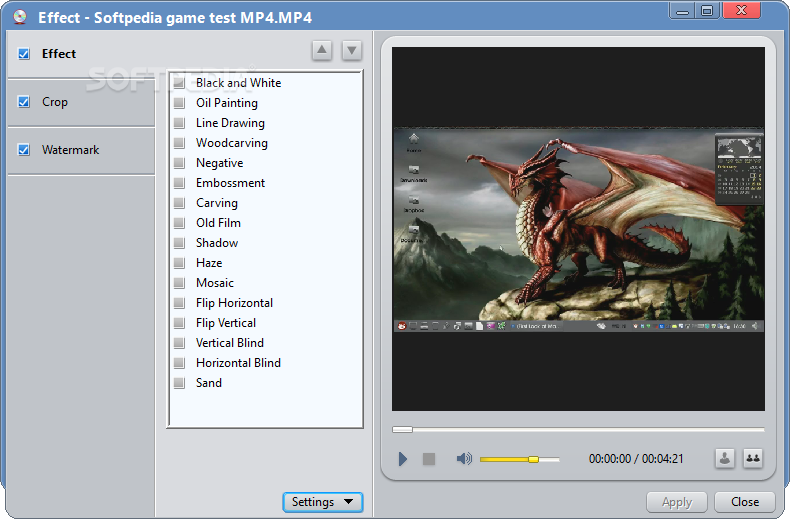Select the Flip Horizontal list label
Image resolution: width=790 pixels, height=519 pixels.
coord(234,303)
